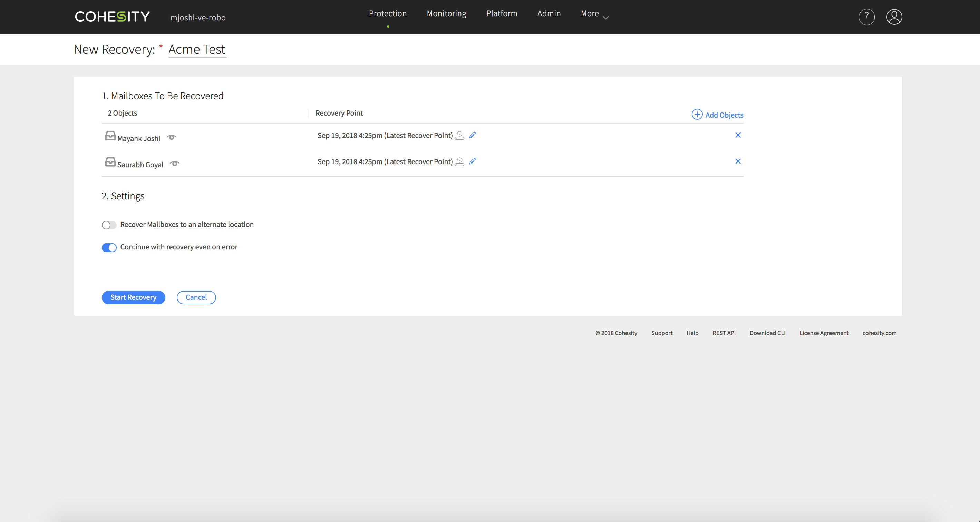
Task: Click the Add Objects plus icon
Action: [697, 115]
